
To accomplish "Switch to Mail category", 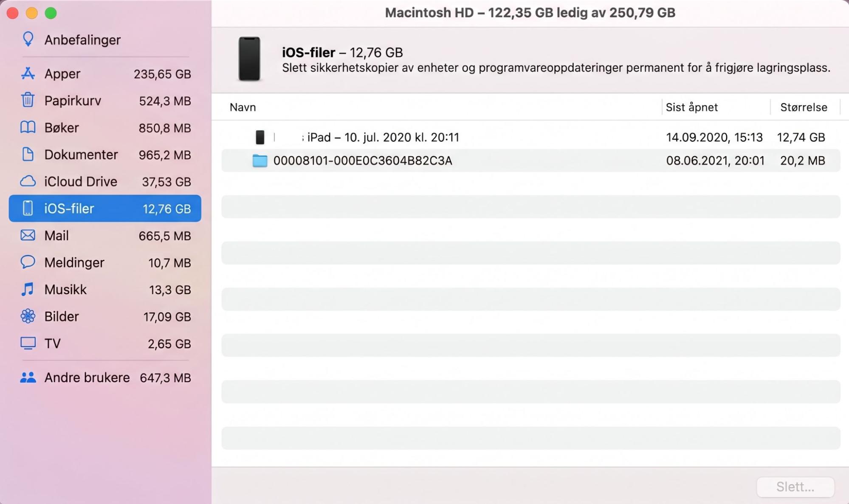I will (56, 235).
